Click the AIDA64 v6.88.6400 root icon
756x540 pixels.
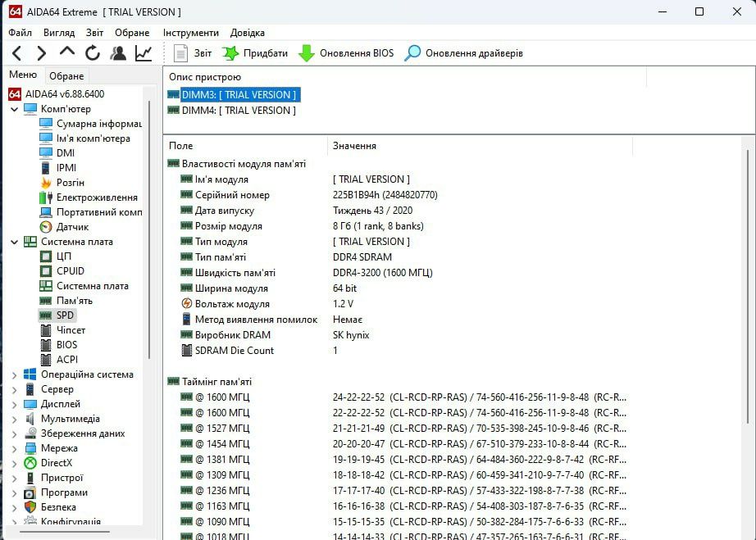(x=15, y=94)
